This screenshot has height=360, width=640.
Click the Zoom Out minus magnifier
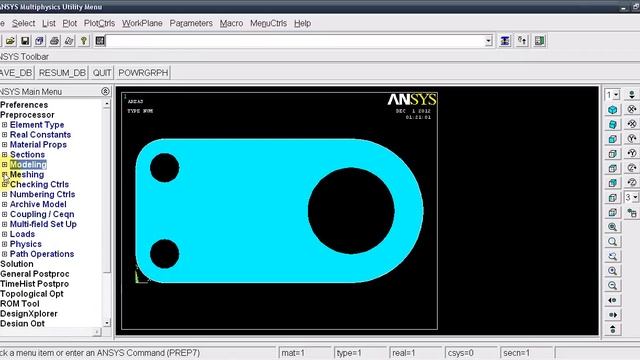tap(612, 286)
